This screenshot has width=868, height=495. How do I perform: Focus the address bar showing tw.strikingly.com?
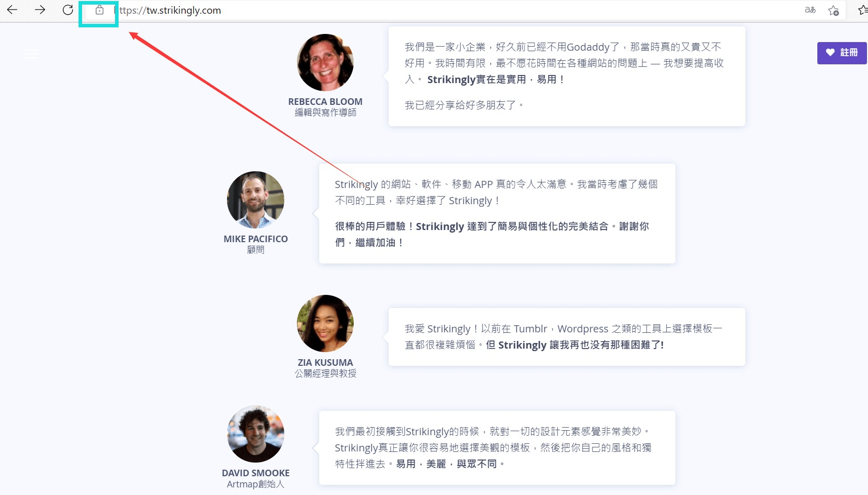tap(405, 10)
